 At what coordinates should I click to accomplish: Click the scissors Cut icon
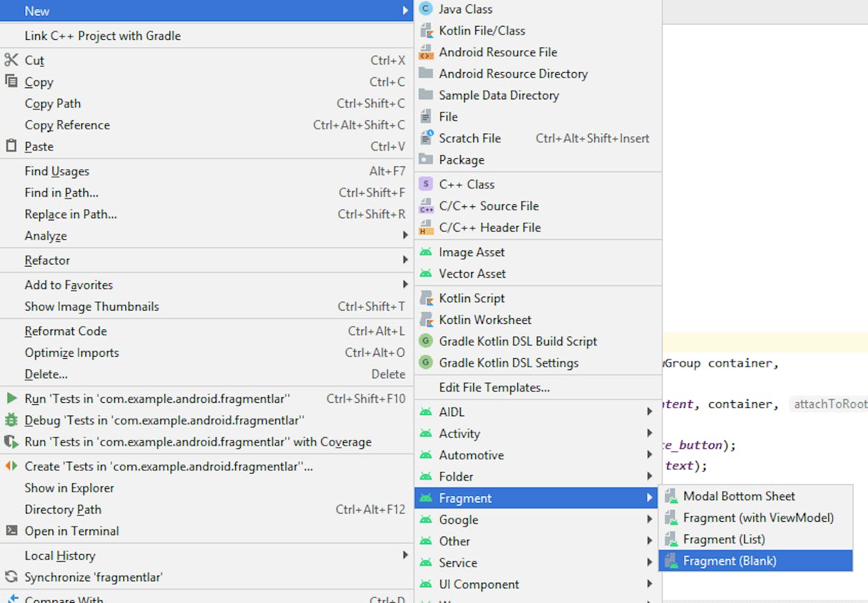point(11,60)
